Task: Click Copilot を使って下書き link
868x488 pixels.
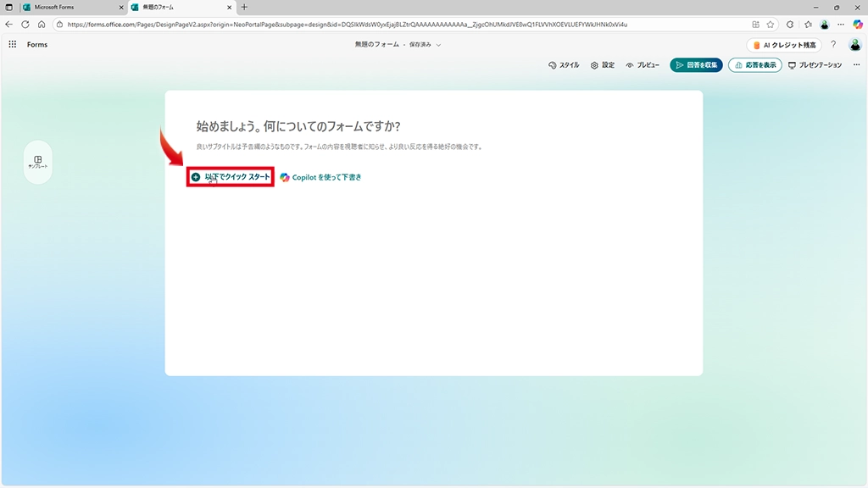Action: point(320,177)
